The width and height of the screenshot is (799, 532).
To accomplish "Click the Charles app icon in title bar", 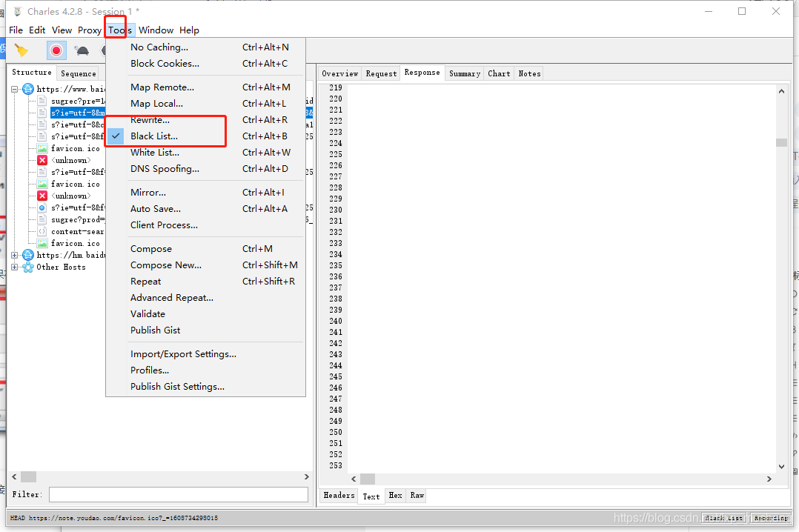I will [18, 11].
